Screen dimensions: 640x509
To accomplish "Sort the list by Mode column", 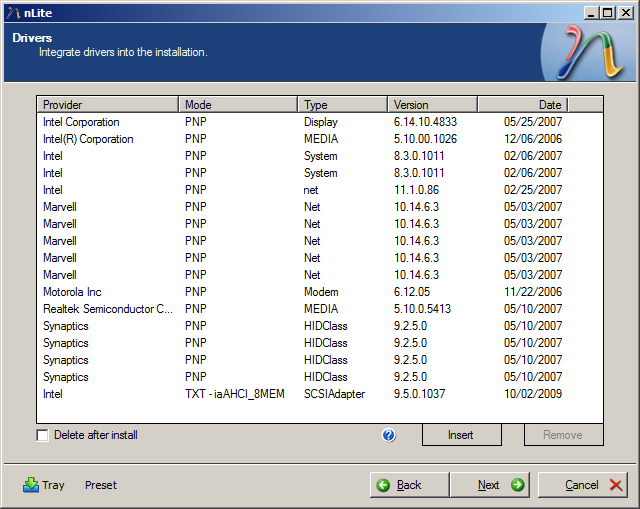I will coord(238,105).
